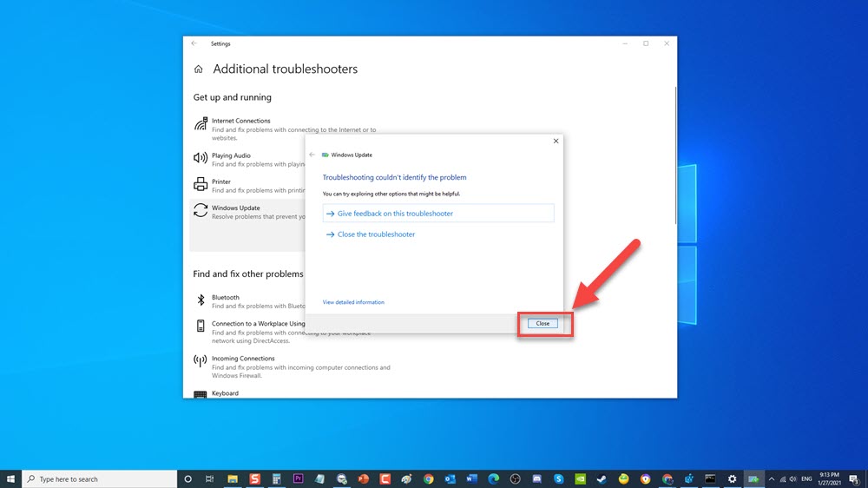868x488 pixels.
Task: Open OBS Studio from the taskbar
Action: (515, 479)
